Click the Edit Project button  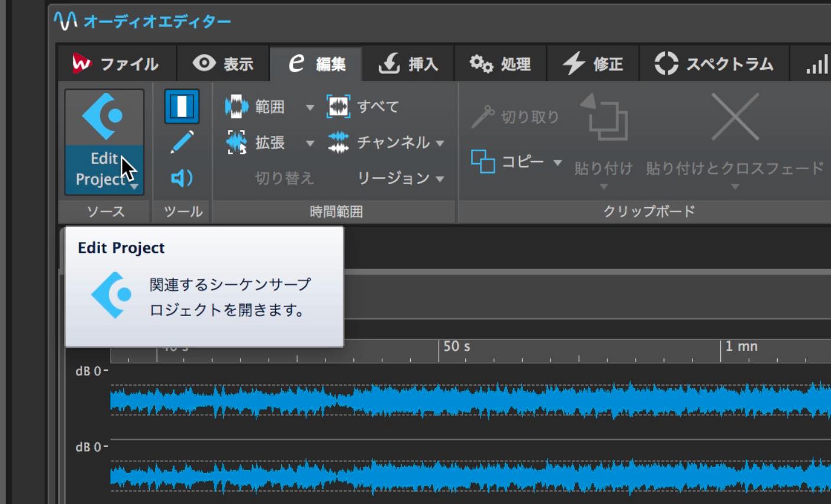tap(104, 142)
